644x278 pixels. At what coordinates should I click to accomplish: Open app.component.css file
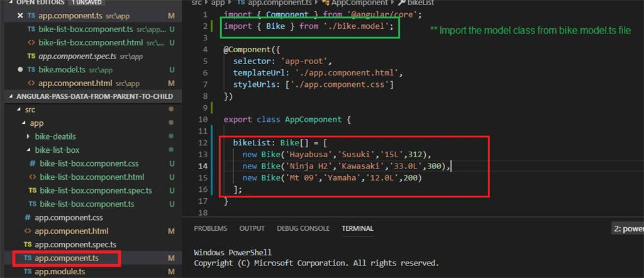[69, 218]
